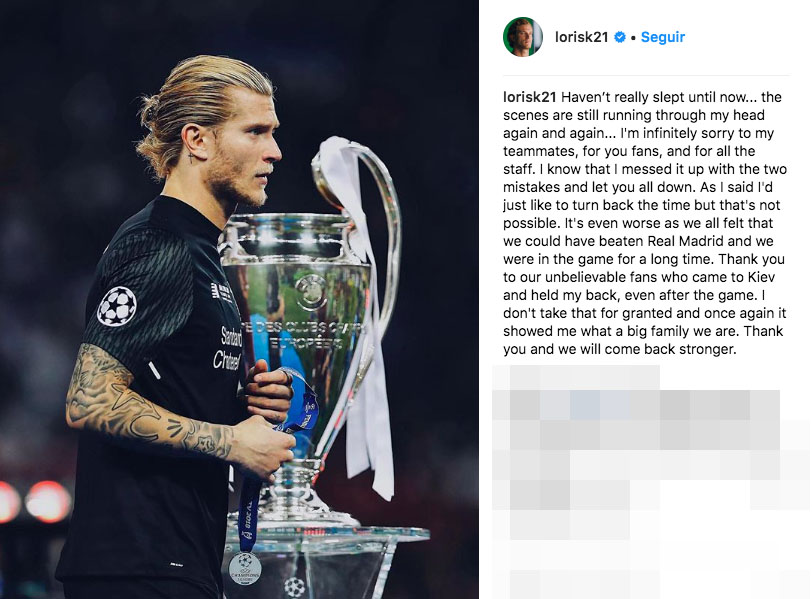Viewport: 812px width, 599px height.
Task: Click the cross earring in the photo
Action: (x=191, y=157)
